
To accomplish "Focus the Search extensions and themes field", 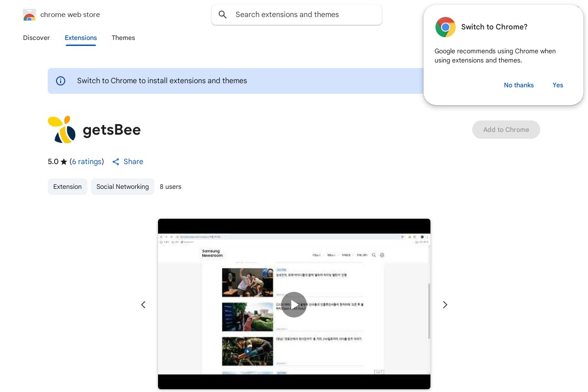I will pos(297,15).
